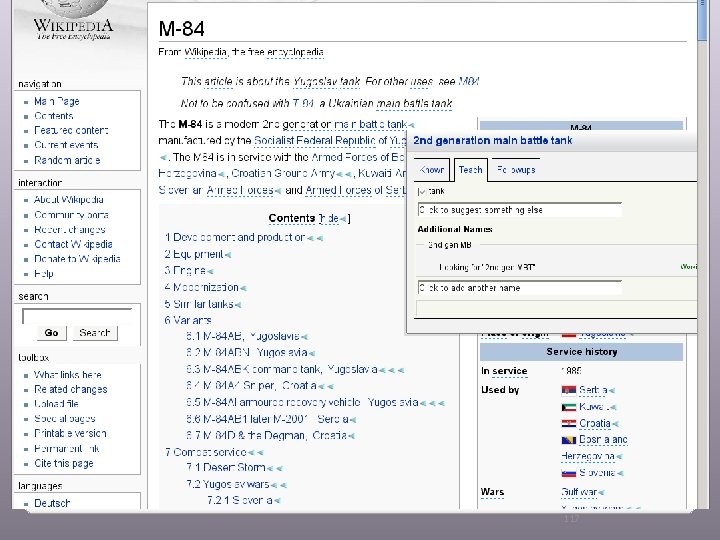Screen dimensions: 720x540
Task: Open '6 Variants' contents entry
Action: [x=188, y=320]
